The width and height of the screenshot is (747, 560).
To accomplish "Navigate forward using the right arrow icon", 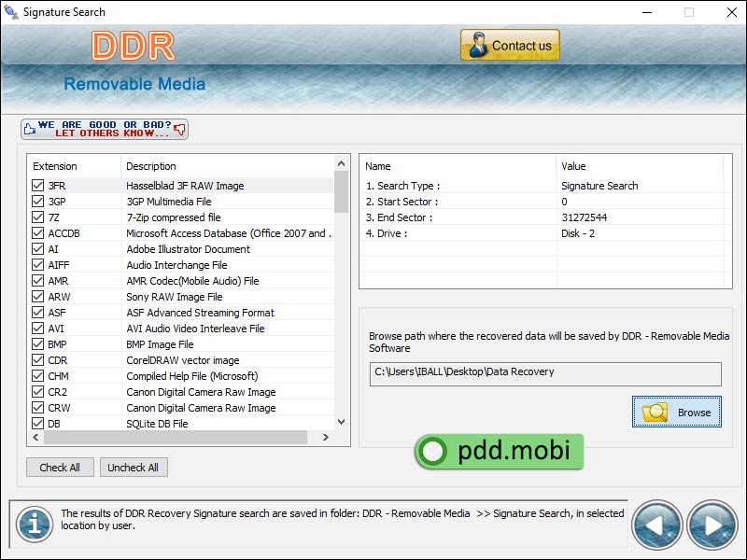I will [711, 525].
